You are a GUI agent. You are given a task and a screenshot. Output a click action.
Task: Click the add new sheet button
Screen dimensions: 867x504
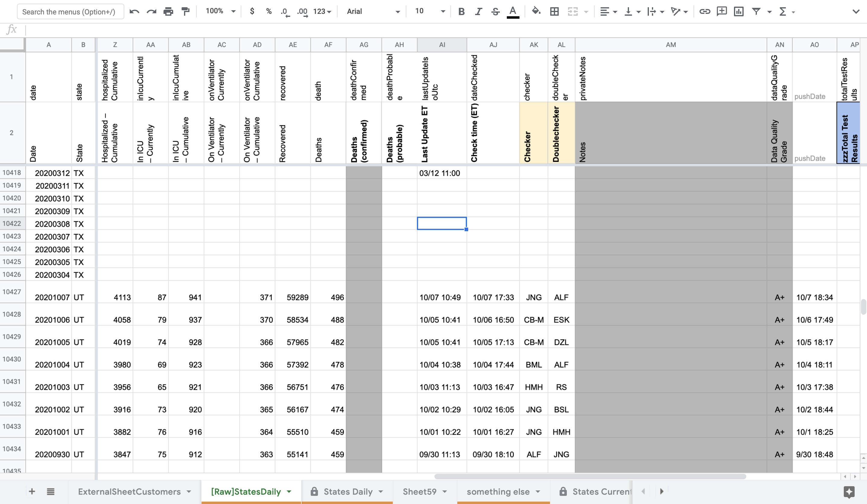coord(32,492)
